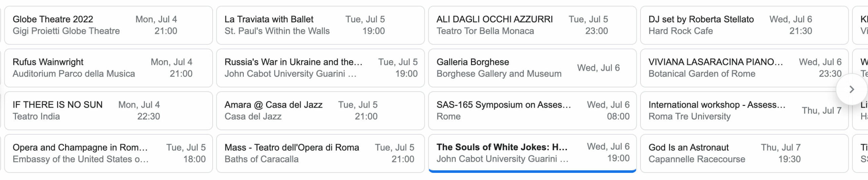Click the Baths of Caracalla venue text
The height and width of the screenshot is (180, 868).
261,159
